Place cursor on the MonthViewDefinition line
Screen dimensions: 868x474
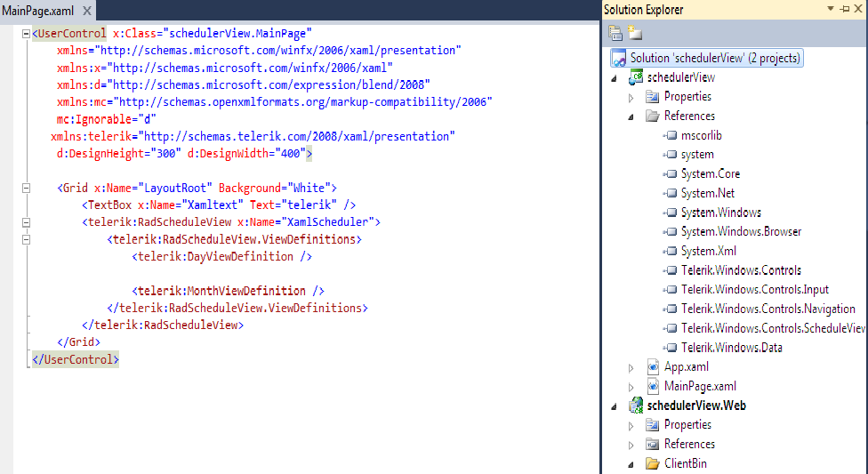[x=228, y=291]
